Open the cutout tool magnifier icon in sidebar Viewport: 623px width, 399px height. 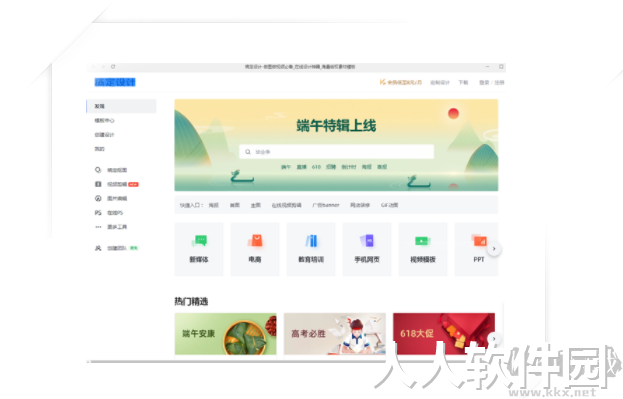(98, 170)
